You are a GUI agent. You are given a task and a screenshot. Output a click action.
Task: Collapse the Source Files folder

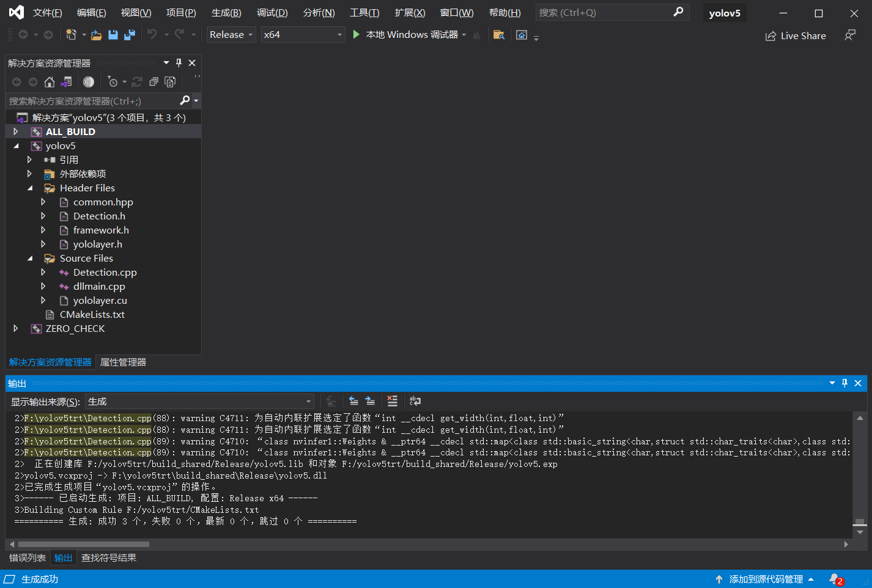[29, 258]
